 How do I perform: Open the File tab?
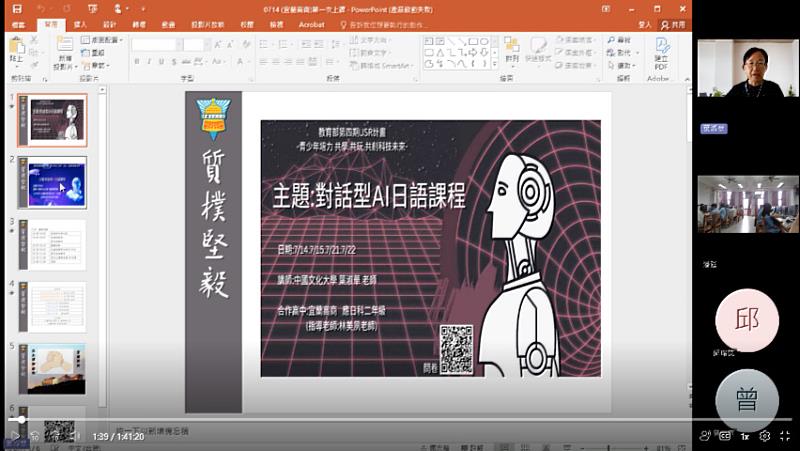(x=19, y=24)
